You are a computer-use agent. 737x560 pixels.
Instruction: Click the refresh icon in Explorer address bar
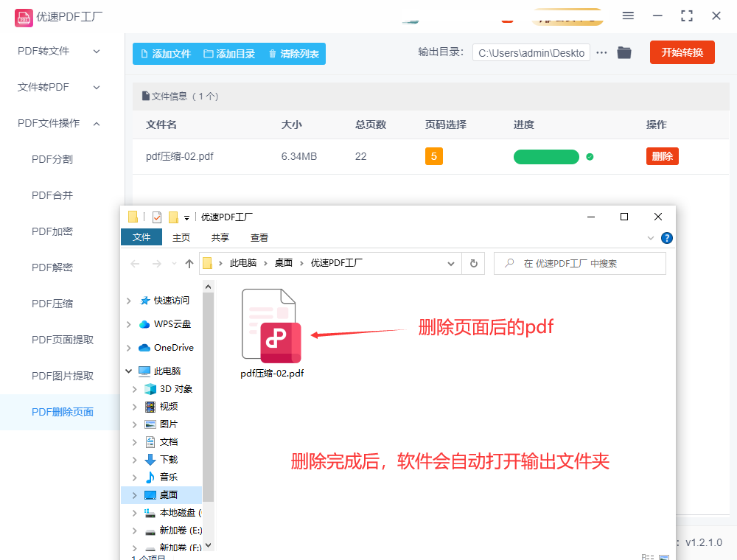[x=473, y=263]
